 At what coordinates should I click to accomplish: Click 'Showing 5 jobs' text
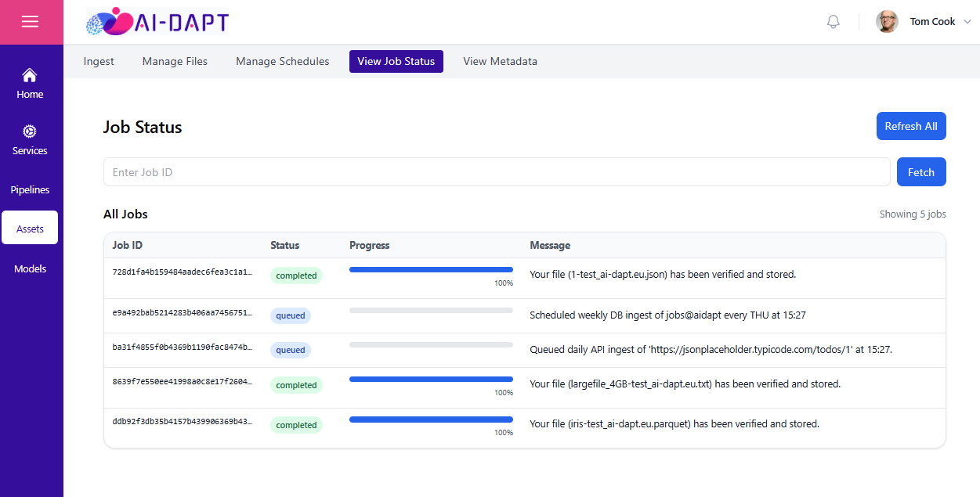point(913,214)
